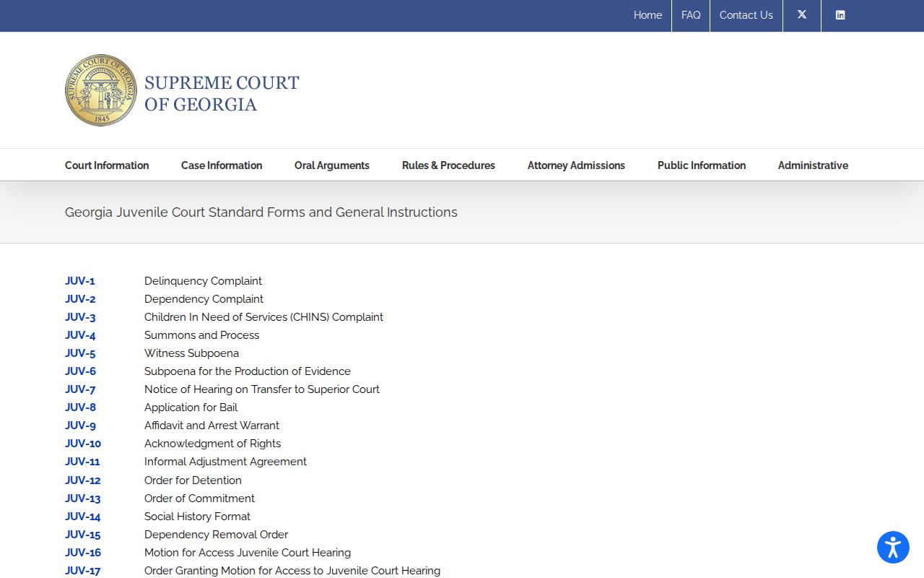Open the JUV-5 form link

click(80, 353)
